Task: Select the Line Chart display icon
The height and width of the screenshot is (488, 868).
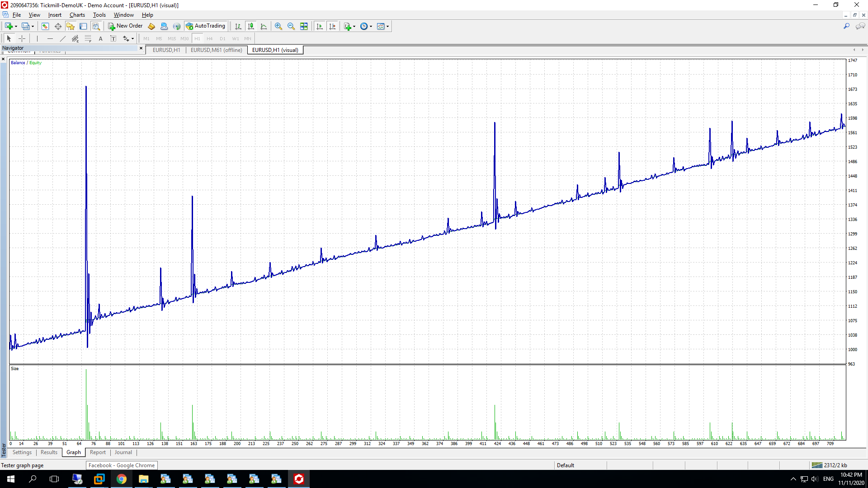Action: [264, 26]
